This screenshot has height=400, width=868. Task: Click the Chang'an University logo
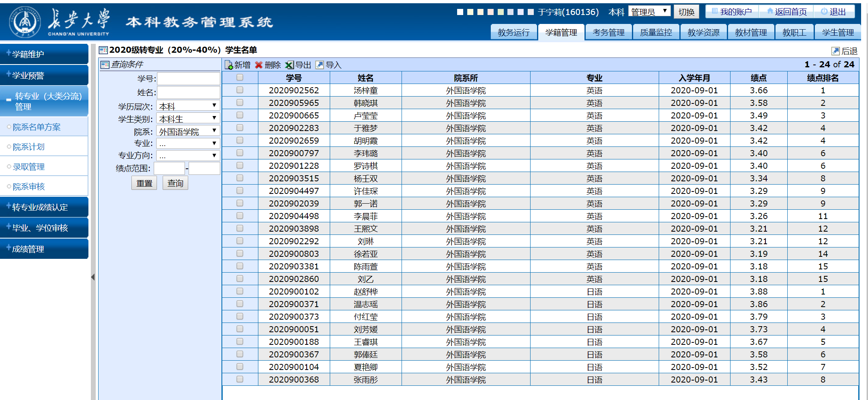pos(25,22)
